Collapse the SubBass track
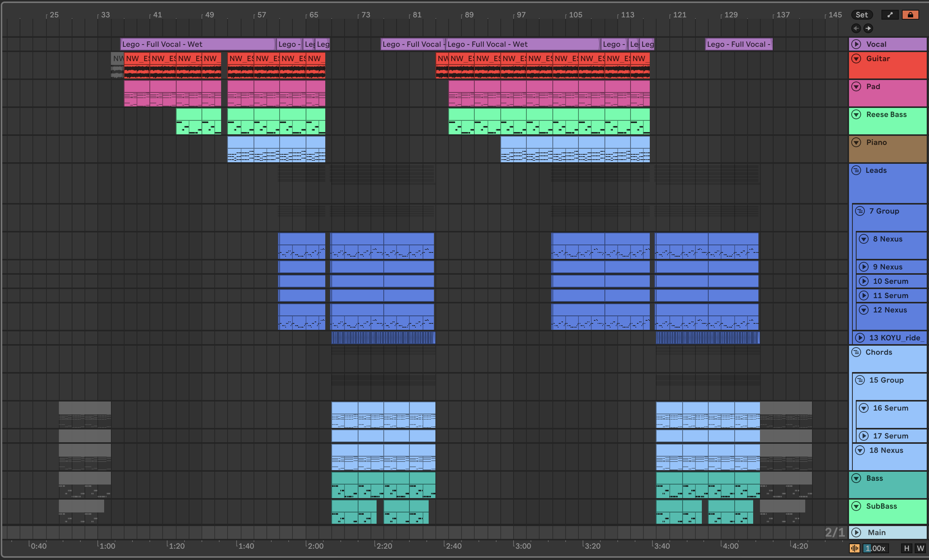929x560 pixels. [856, 506]
